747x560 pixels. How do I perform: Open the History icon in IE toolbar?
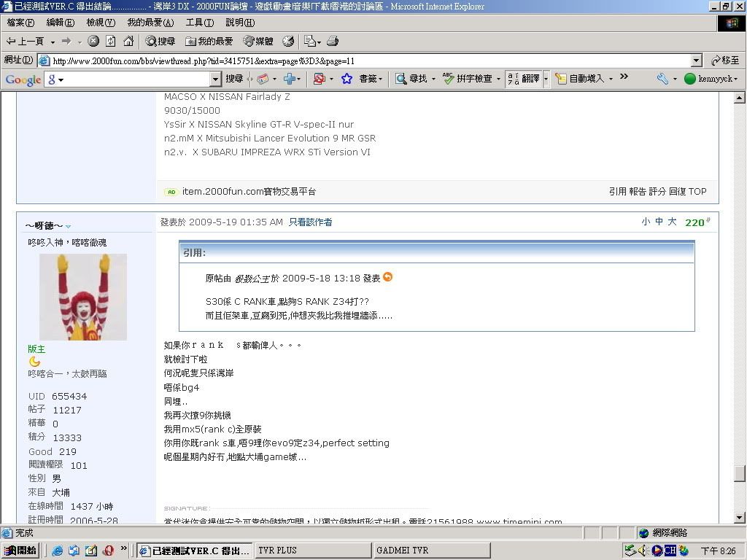(288, 42)
